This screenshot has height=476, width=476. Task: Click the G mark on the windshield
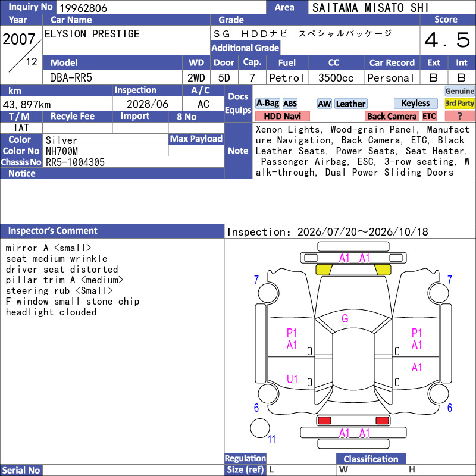click(x=345, y=318)
